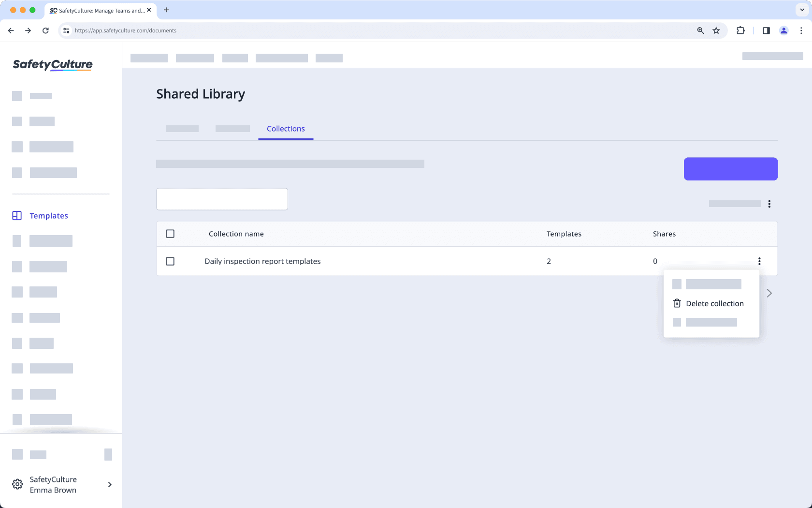Screen dimensions: 812x508
Task: Open the settings gear near Emma Brown
Action: coord(17,484)
